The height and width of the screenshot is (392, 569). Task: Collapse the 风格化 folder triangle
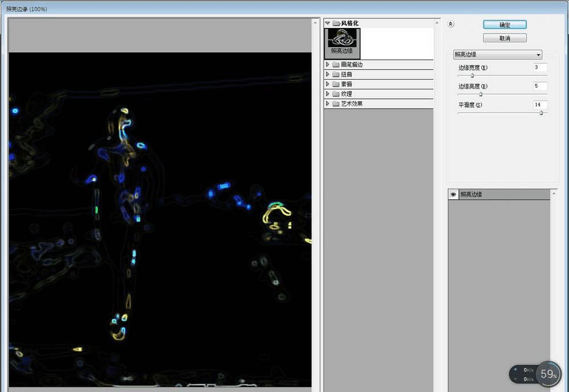click(x=327, y=23)
